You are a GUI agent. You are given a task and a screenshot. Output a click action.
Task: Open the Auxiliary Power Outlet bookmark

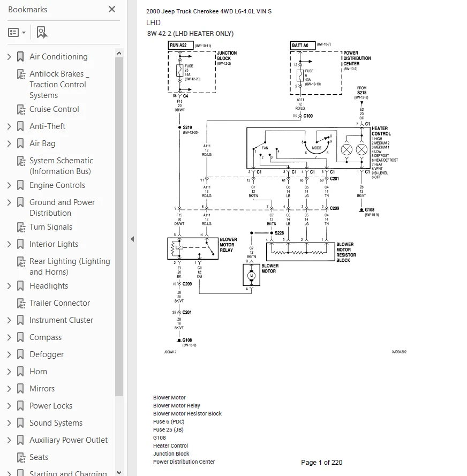click(69, 440)
